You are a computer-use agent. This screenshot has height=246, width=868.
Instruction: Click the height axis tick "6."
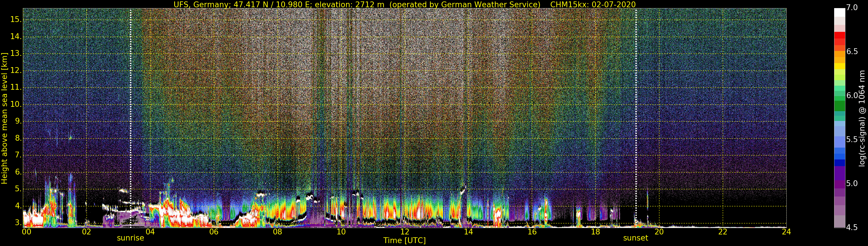[18, 172]
